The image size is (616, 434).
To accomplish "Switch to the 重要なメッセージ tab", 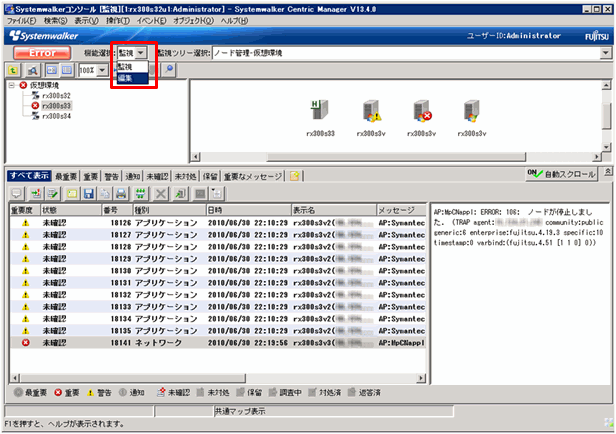I will 253,176.
